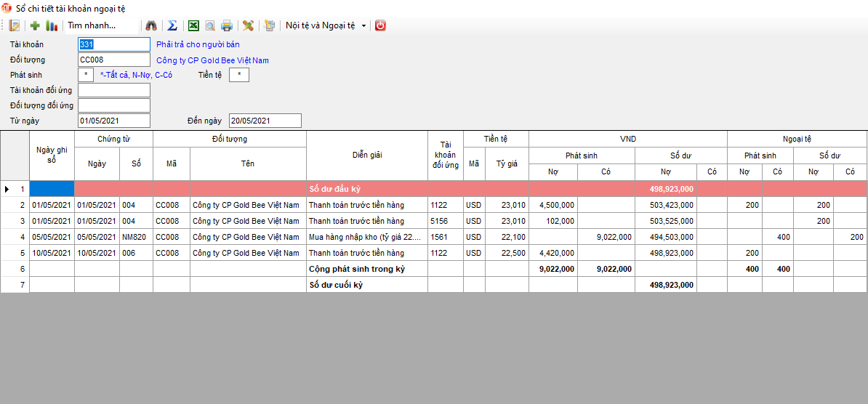Expand the Nội tệ và Ngoại tệ dropdown

[x=363, y=25]
